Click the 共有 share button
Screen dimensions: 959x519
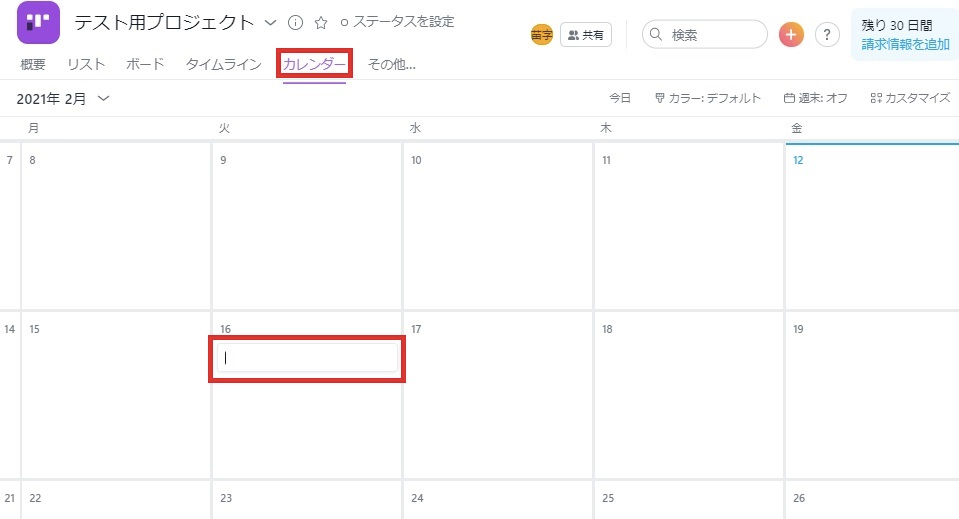pyautogui.click(x=586, y=35)
